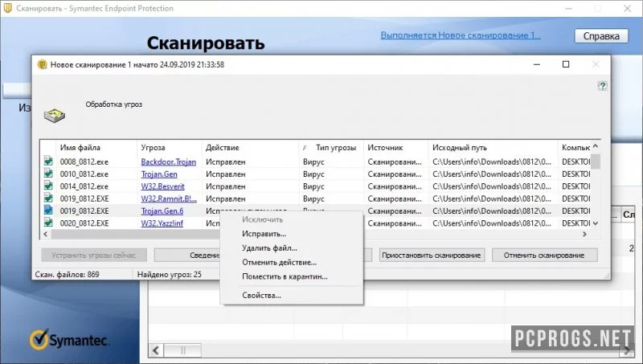Viewport: 643px width, 364px height.
Task: Click the Справка button
Action: 601,36
